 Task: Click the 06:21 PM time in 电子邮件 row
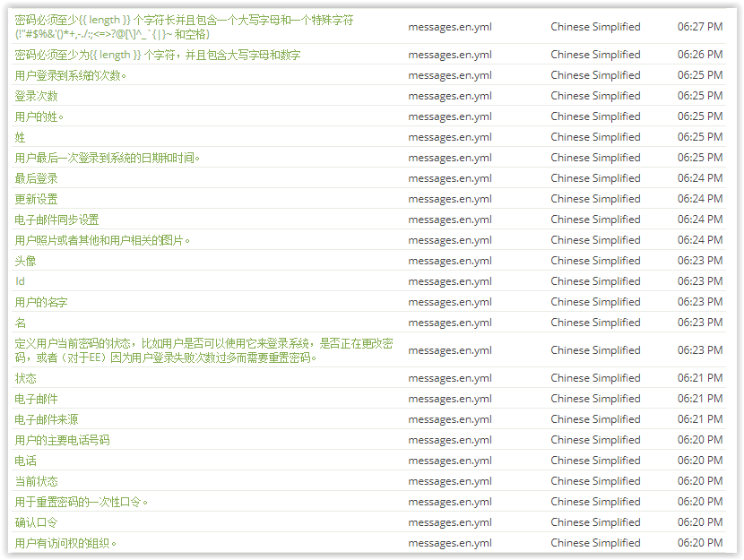click(700, 400)
